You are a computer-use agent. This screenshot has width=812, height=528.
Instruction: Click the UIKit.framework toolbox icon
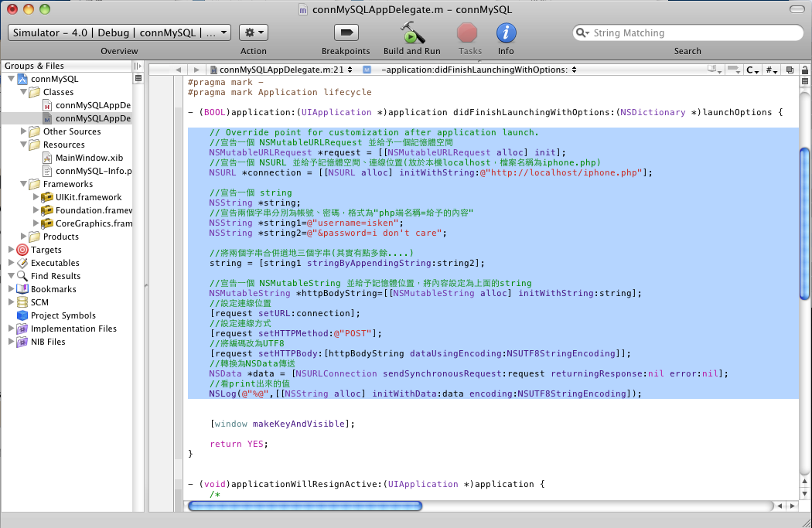point(47,196)
